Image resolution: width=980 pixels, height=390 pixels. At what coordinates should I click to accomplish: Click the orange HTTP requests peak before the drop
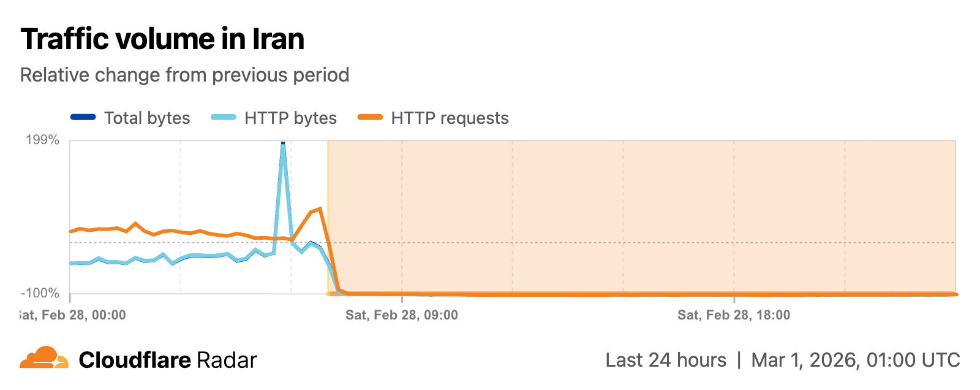[320, 209]
